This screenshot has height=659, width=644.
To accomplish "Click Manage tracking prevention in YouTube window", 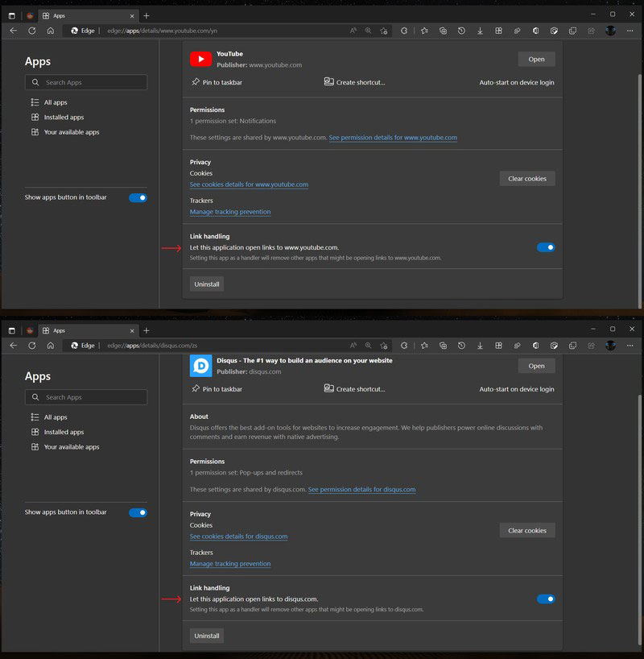I will coord(229,212).
